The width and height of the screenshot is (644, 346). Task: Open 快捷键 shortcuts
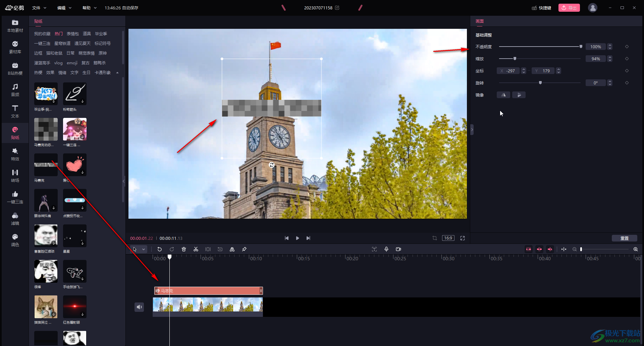[542, 8]
